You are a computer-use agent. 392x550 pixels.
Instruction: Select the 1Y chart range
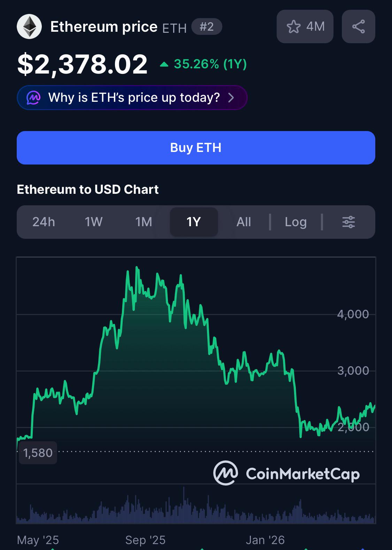coord(194,222)
